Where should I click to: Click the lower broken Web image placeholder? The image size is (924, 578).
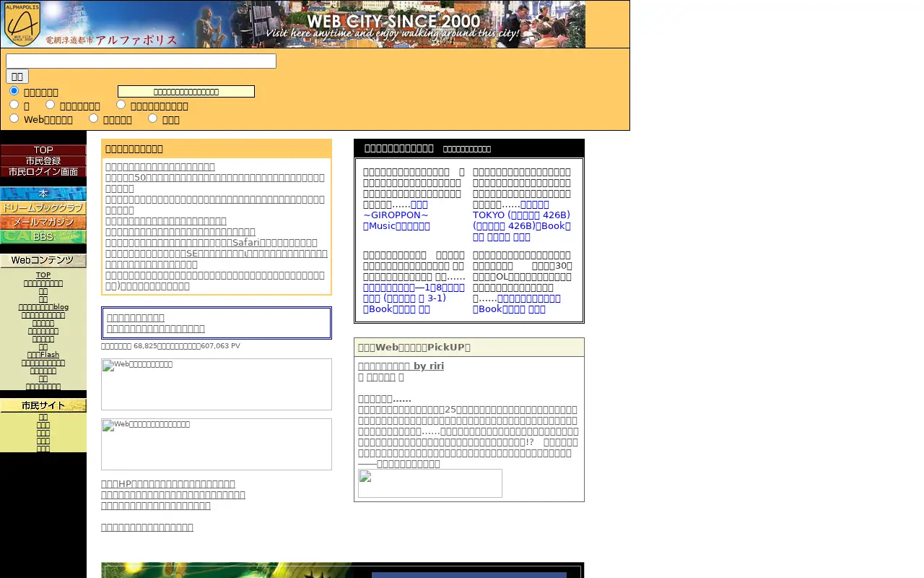click(x=217, y=444)
